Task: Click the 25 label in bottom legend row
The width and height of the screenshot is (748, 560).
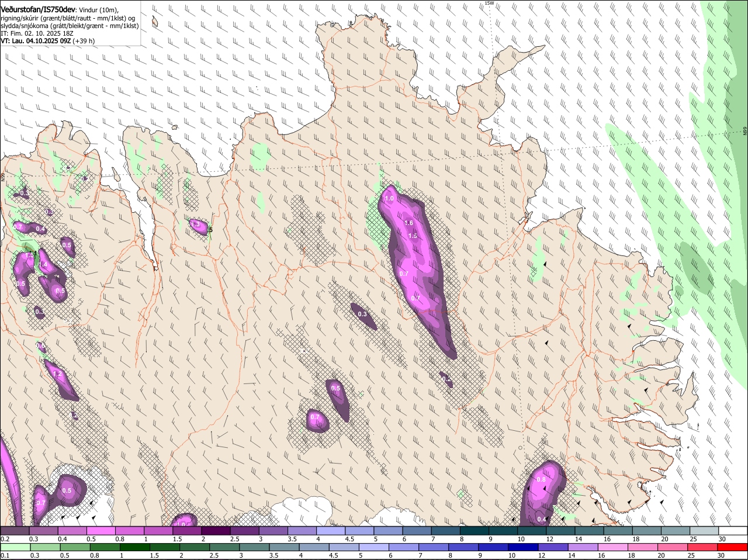Action: (x=691, y=556)
